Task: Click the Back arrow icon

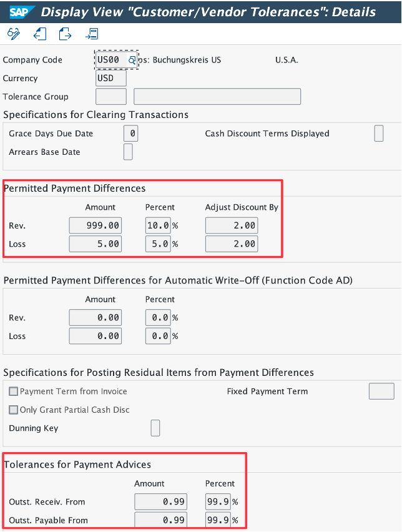Action: click(x=39, y=34)
